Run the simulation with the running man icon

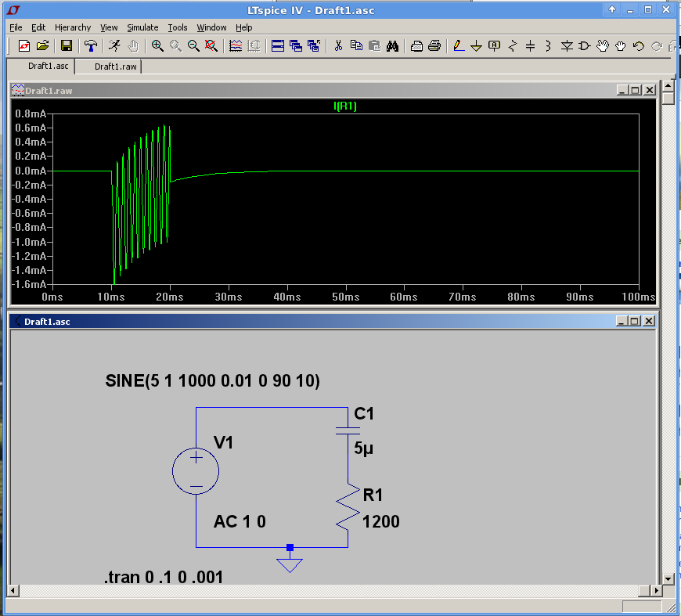click(113, 45)
